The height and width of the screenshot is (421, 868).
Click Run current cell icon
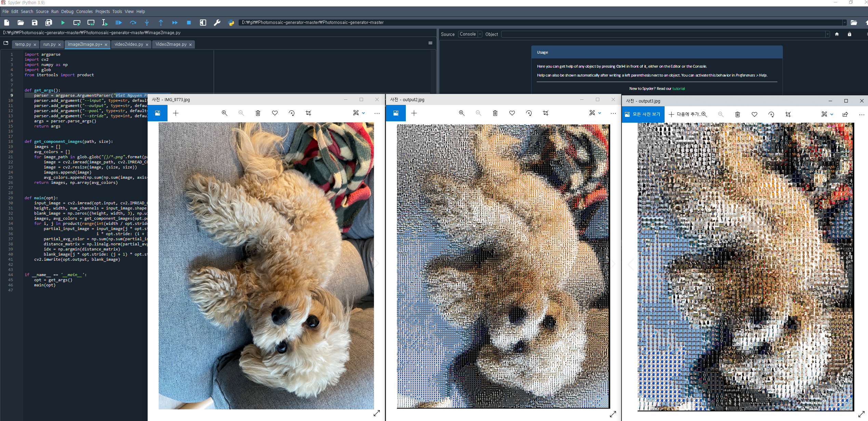click(x=77, y=23)
